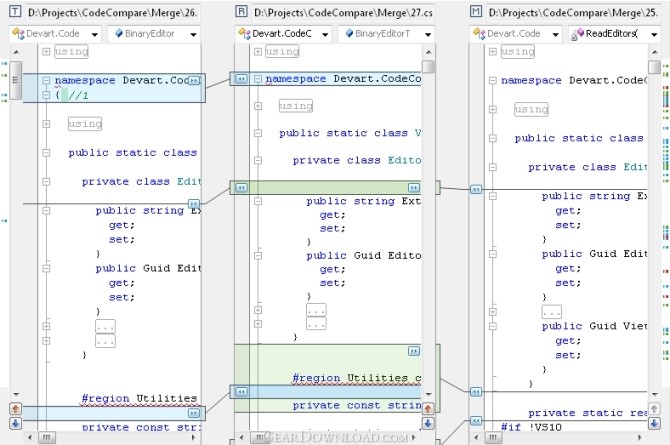Click the right pane horizontal scrollbar thumb
Image resolution: width=670 pixels, height=445 pixels.
tap(493, 437)
